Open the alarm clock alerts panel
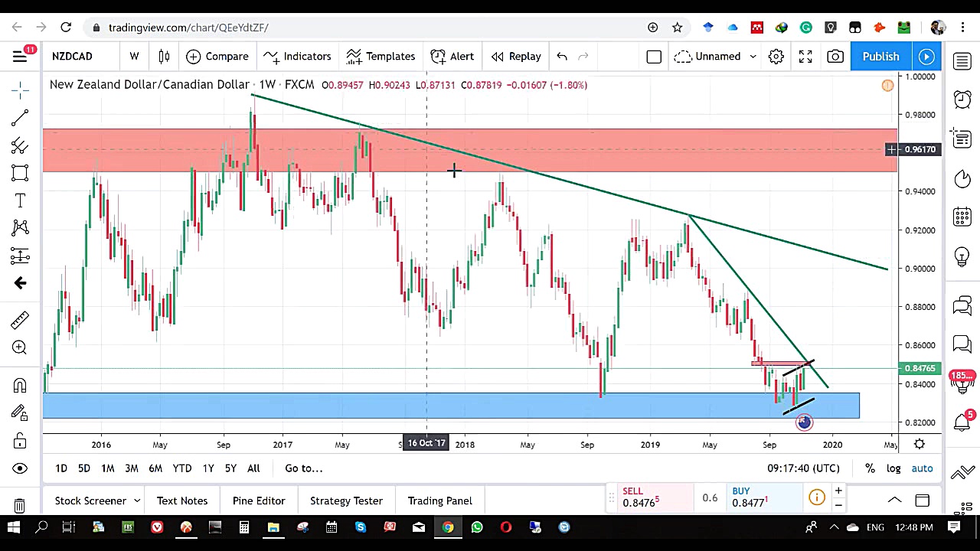This screenshot has height=551, width=980. [962, 99]
